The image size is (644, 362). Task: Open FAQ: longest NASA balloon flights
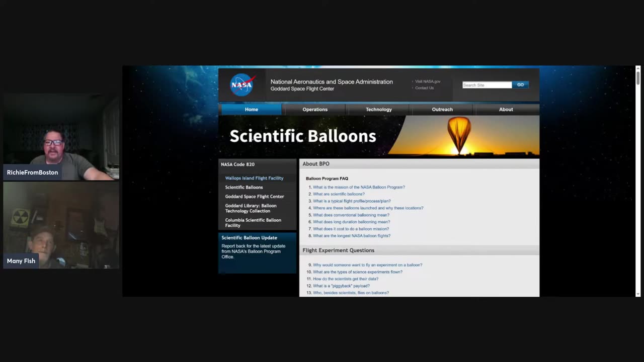coord(352,236)
